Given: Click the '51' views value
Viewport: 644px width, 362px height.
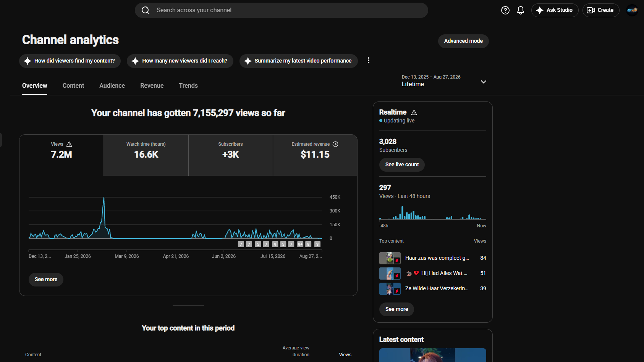Looking at the screenshot, I should (483, 274).
